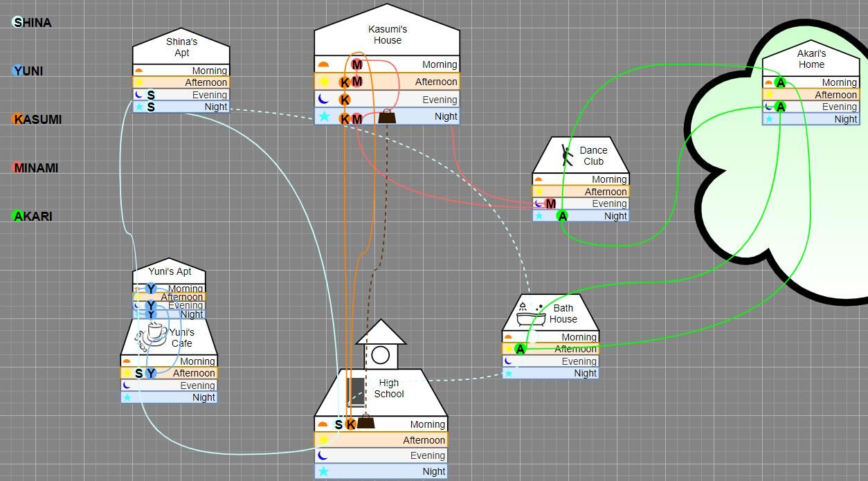This screenshot has width=868, height=481.
Task: Click the clock on the High School tower
Action: pos(380,355)
